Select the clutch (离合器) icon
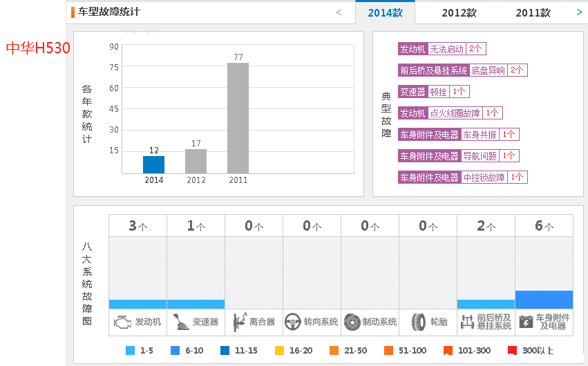The width and height of the screenshot is (588, 366). [x=239, y=322]
